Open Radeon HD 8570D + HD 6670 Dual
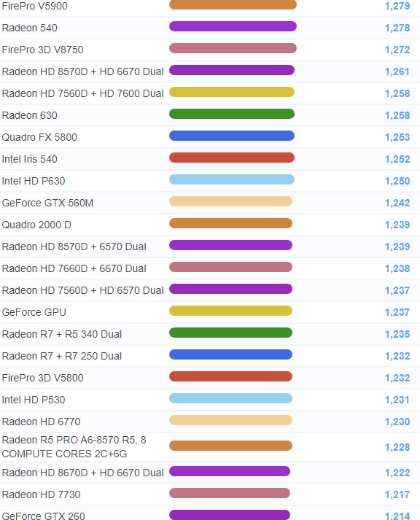Screen dimensions: 420x520 coord(83,71)
